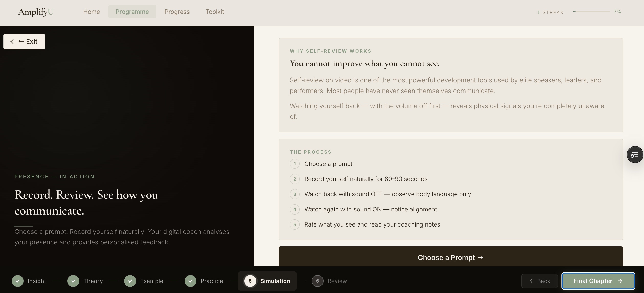This screenshot has width=644, height=293.
Task: Click step number 5 circle in process list
Action: point(295,224)
